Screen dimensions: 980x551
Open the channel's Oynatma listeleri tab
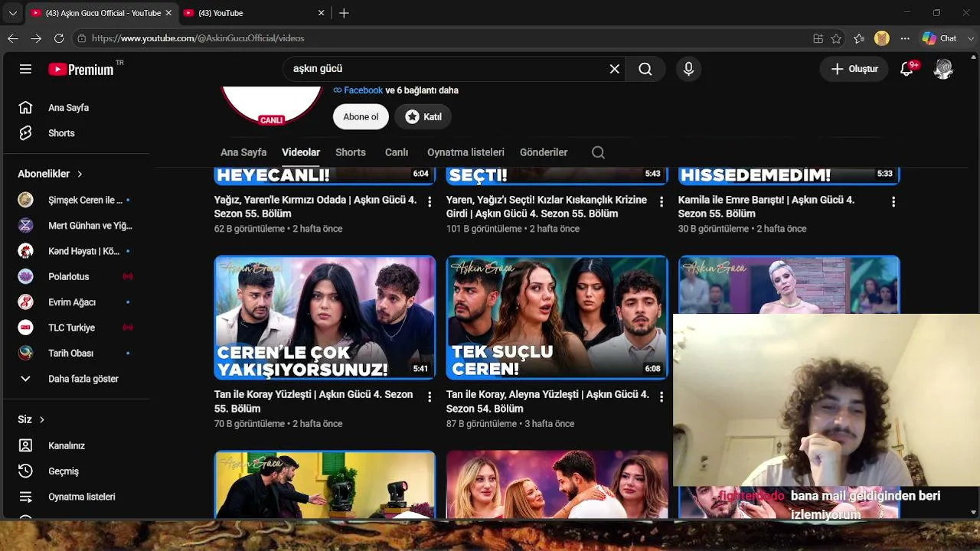click(x=465, y=152)
